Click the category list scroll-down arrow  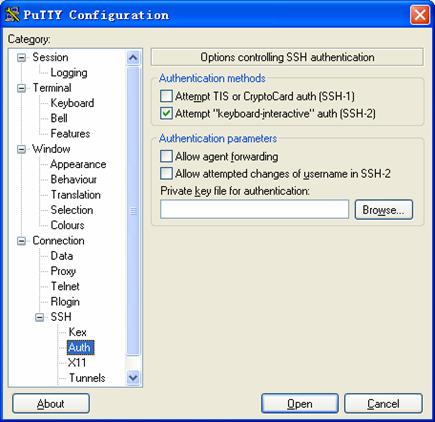tap(133, 377)
